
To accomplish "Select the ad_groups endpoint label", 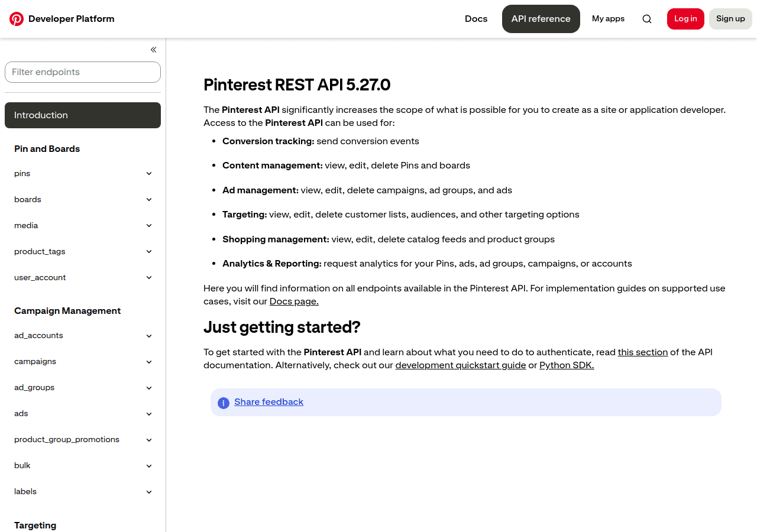I will click(34, 388).
